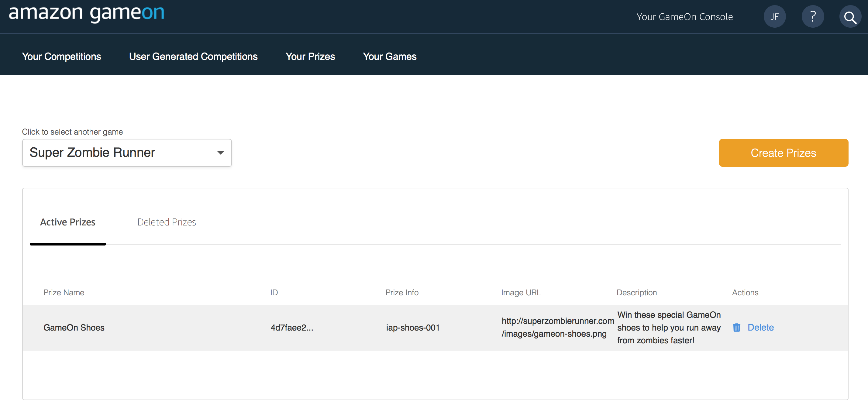
Task: Click the trash can icon for GameOn Shoes
Action: click(736, 328)
